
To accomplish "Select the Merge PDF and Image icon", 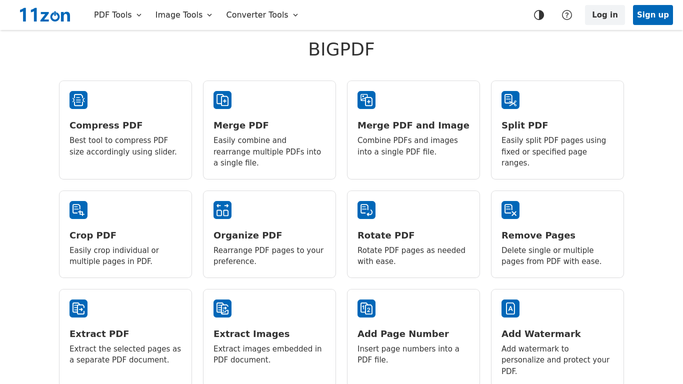I will pos(366,100).
